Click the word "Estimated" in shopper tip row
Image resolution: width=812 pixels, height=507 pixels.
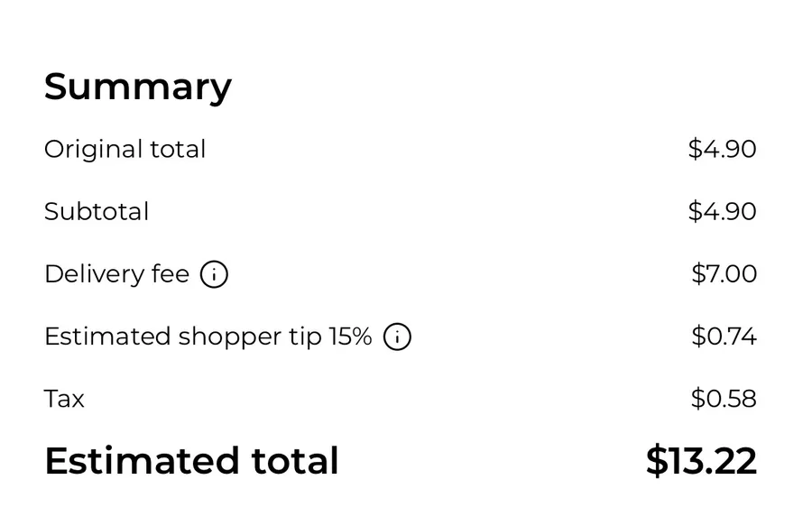[107, 336]
